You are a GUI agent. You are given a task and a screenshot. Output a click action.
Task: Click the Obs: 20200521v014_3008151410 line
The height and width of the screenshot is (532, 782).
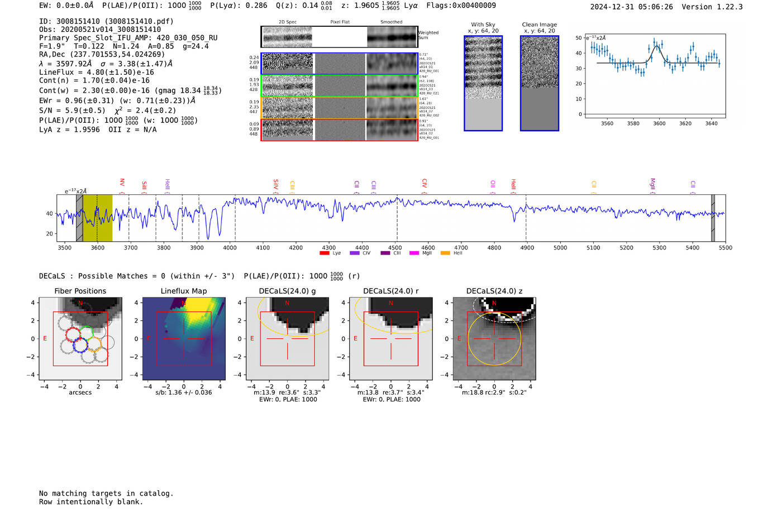click(x=100, y=30)
